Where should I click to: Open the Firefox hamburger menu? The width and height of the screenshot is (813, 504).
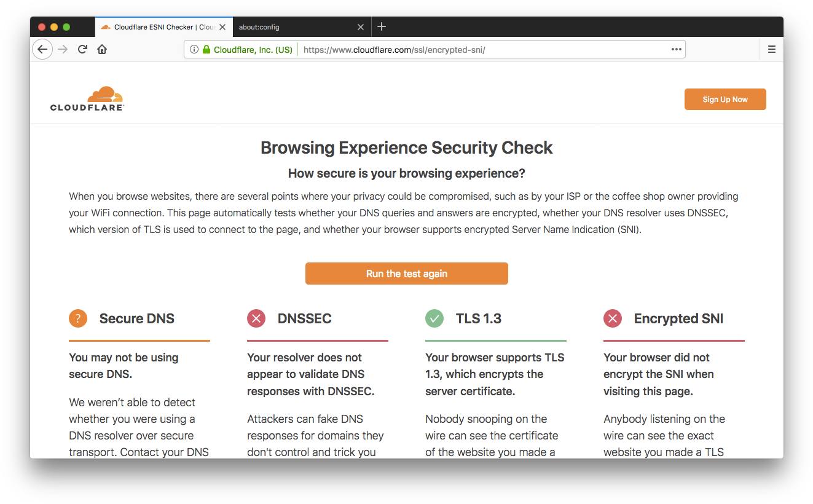click(772, 49)
